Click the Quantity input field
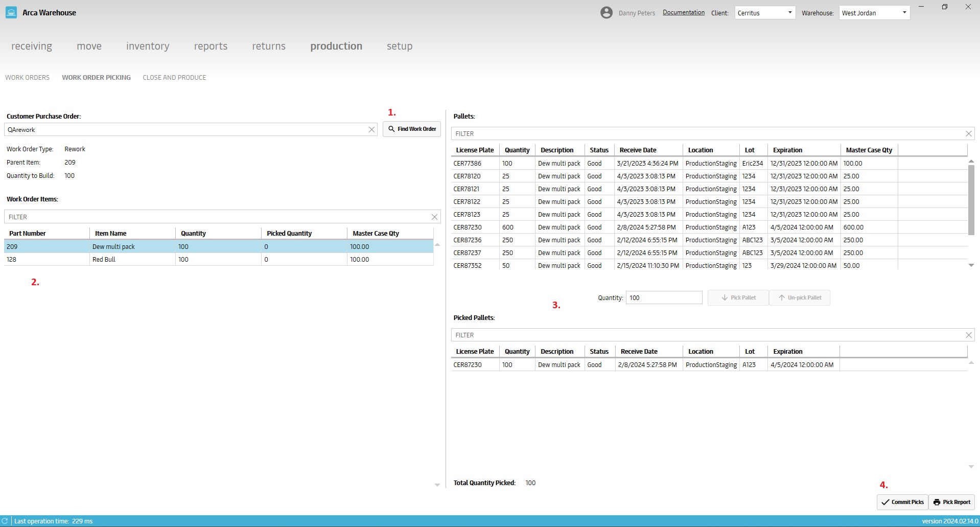 point(664,297)
